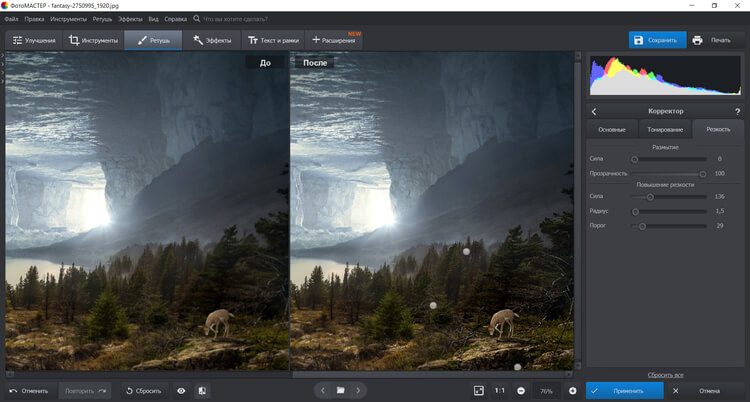Viewport: 750px width, 402px height.
Task: Click the fit-to-screen icon
Action: (x=478, y=390)
